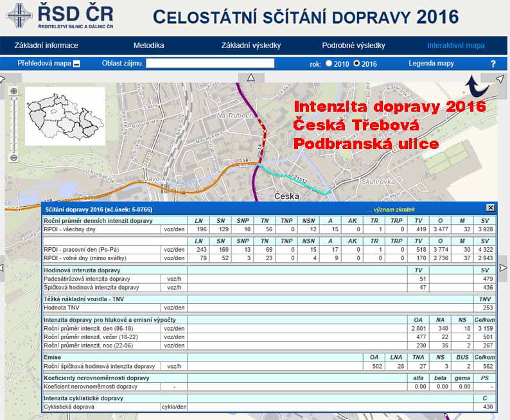This screenshot has height=420, width=510.
Task: Select the 2010 year radio button
Action: [x=329, y=64]
